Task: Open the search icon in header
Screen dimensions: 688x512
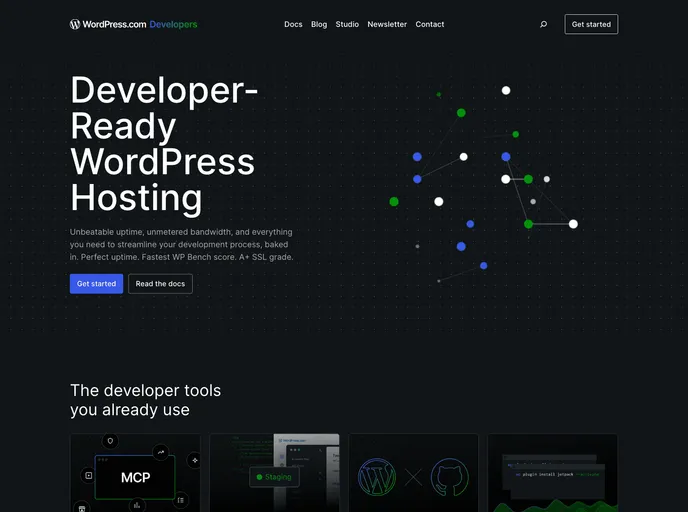Action: [543, 24]
